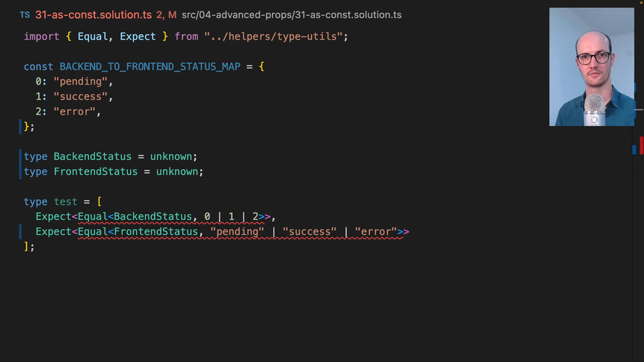The image size is (644, 362).
Task: Click the "2, M" status badge on the tab
Action: tap(166, 15)
